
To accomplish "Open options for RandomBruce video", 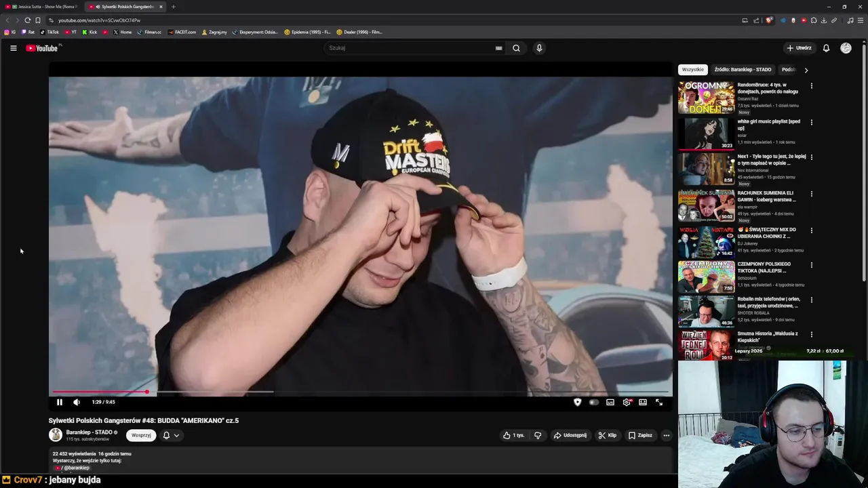I will (811, 86).
